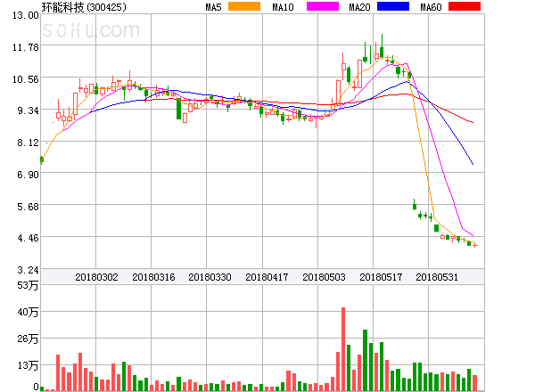Image resolution: width=535 pixels, height=392 pixels.
Task: Click the 6.90 price axis label
Action: (x=28, y=175)
